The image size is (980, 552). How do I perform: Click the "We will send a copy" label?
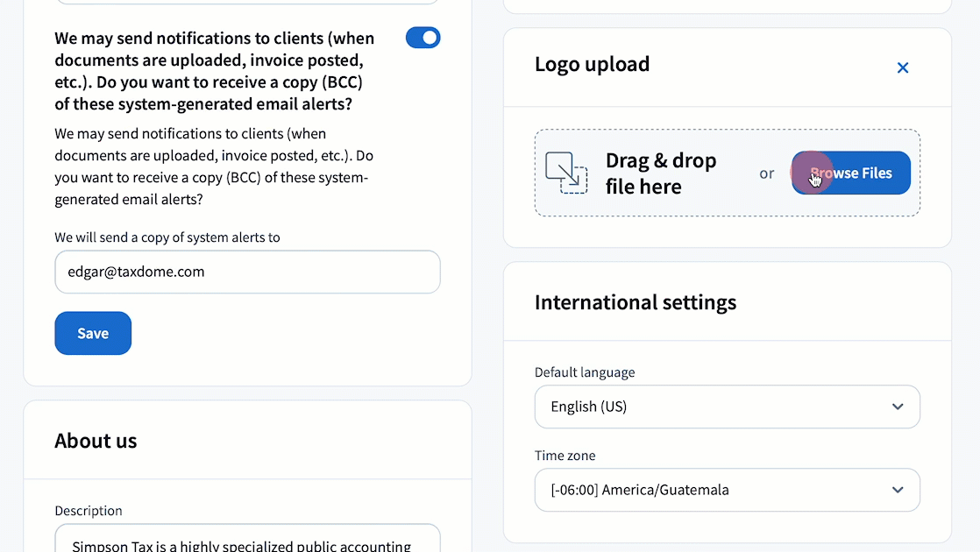pos(167,237)
